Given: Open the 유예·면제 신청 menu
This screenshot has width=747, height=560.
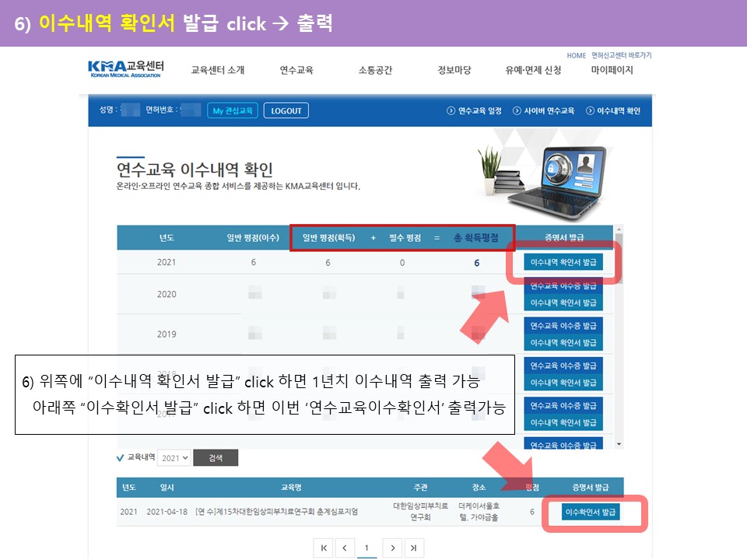Looking at the screenshot, I should (x=533, y=70).
